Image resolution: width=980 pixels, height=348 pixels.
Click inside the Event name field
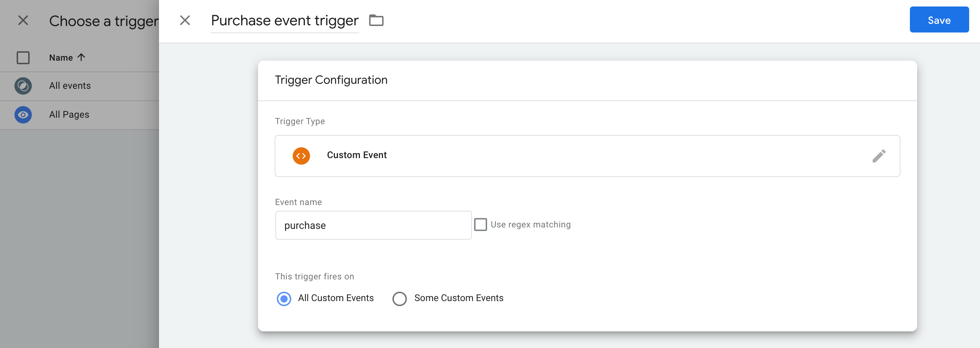373,225
